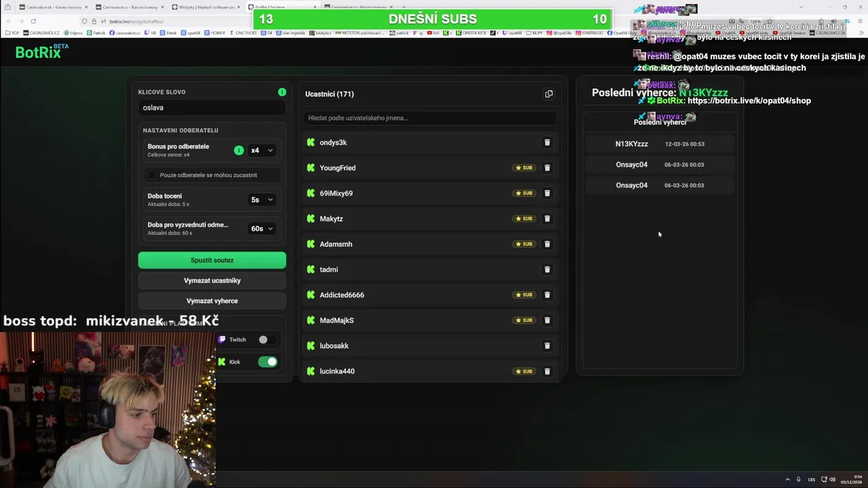Select participant name MadMajkS
868x488 pixels.
click(x=336, y=321)
